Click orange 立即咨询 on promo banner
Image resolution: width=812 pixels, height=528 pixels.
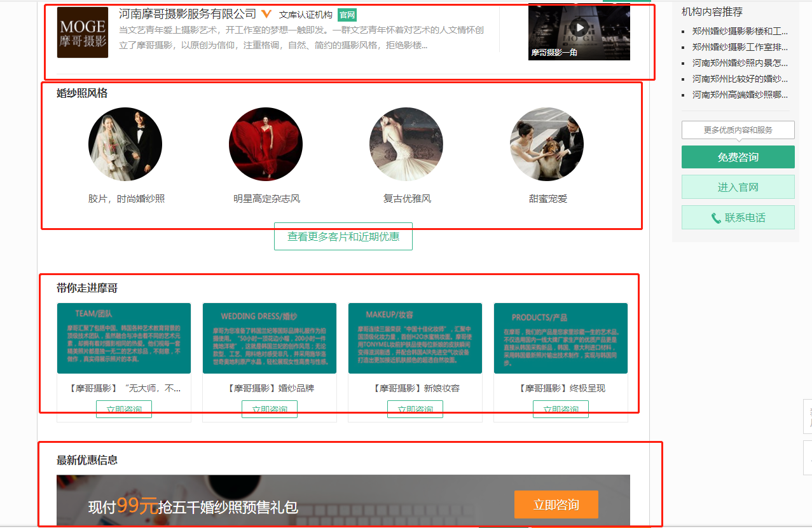click(556, 504)
